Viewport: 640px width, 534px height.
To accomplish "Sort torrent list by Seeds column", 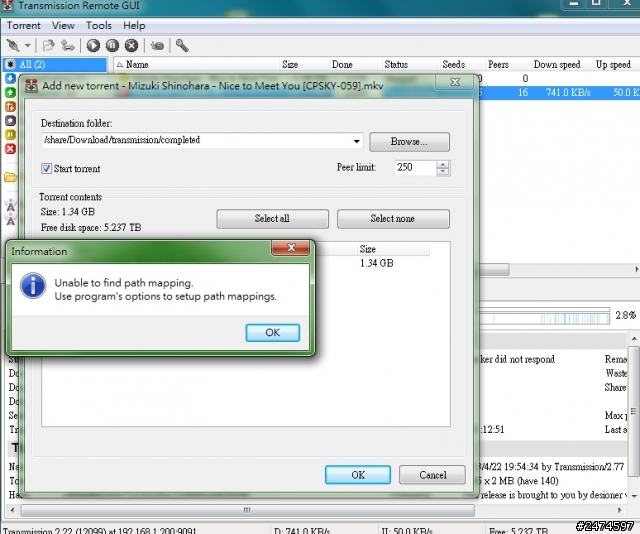I will click(462, 65).
